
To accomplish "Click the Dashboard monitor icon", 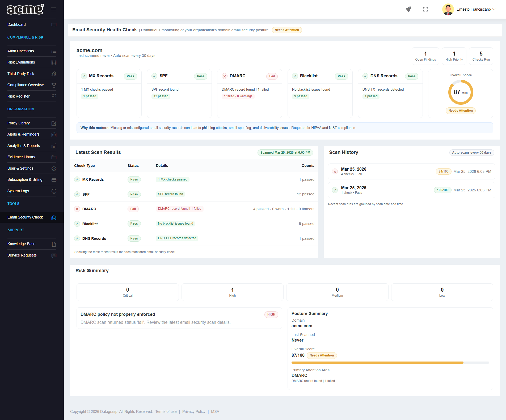I will [x=54, y=25].
